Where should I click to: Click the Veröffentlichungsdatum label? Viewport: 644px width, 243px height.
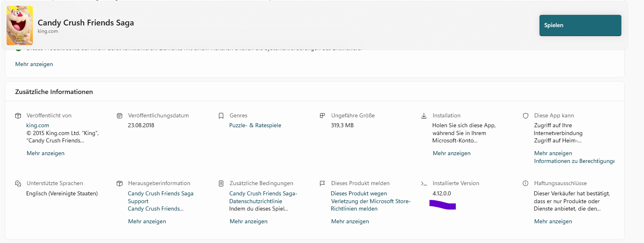tap(158, 116)
